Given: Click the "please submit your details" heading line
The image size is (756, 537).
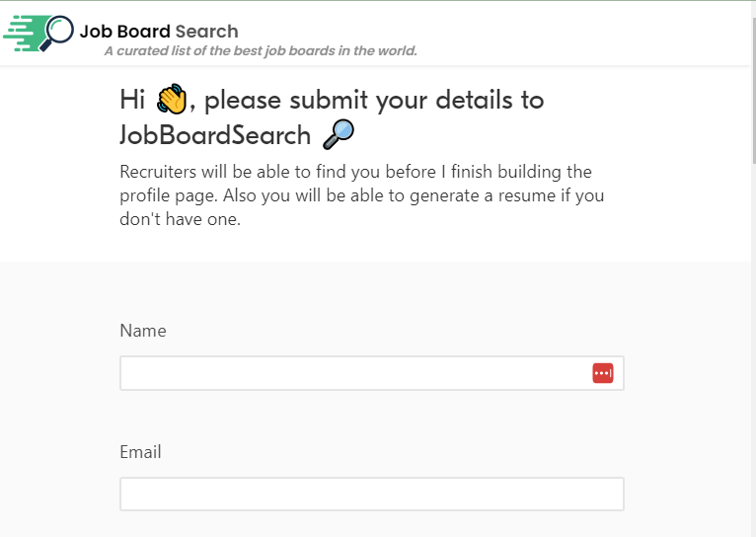Looking at the screenshot, I should [x=374, y=100].
